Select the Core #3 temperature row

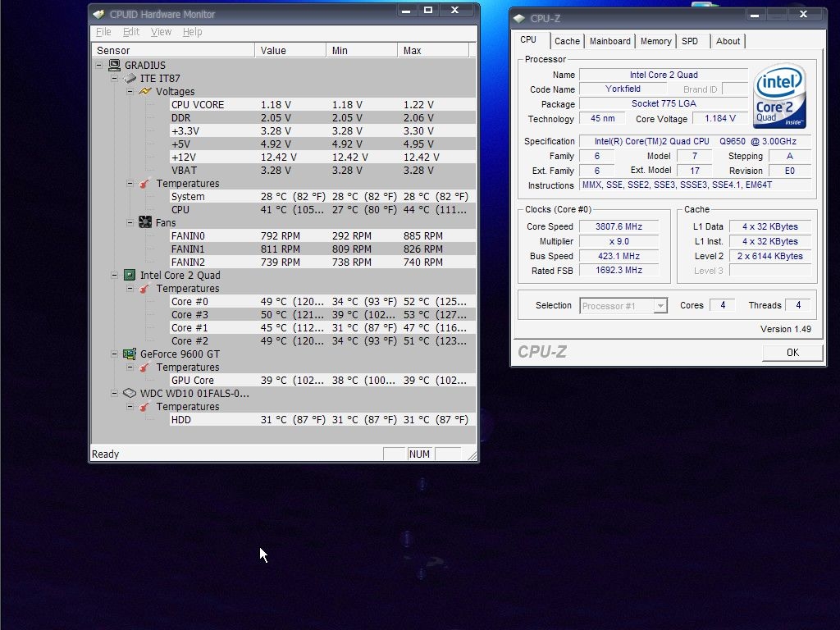[x=322, y=314]
